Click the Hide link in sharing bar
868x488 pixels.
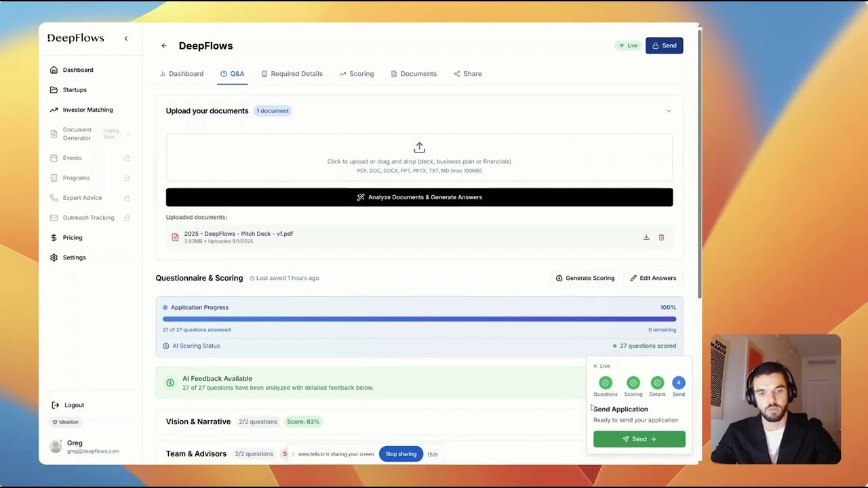(433, 454)
